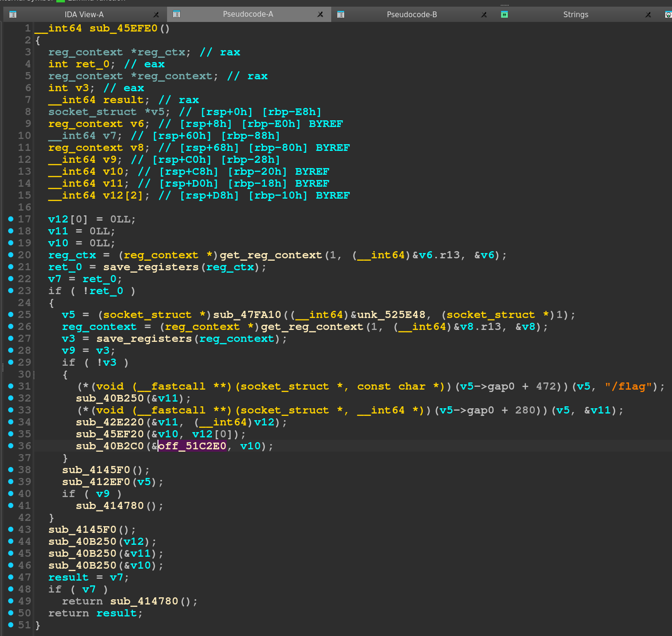The width and height of the screenshot is (672, 636).
Task: Click v9 condition on line 40
Action: (x=103, y=494)
